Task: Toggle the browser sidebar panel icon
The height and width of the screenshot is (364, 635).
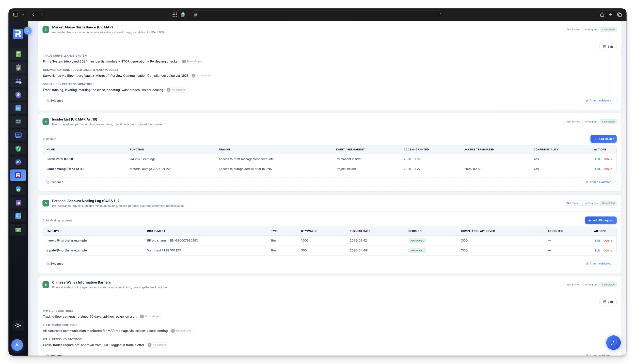Action: (x=16, y=15)
